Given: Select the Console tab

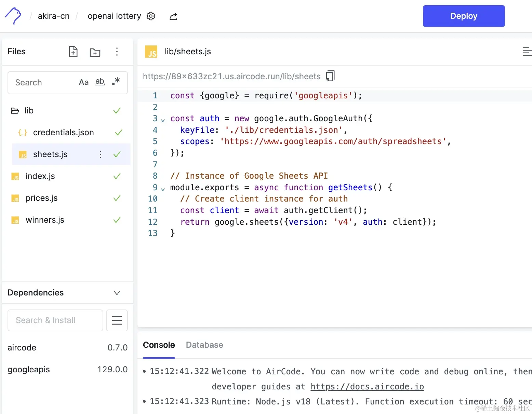Looking at the screenshot, I should (x=159, y=345).
